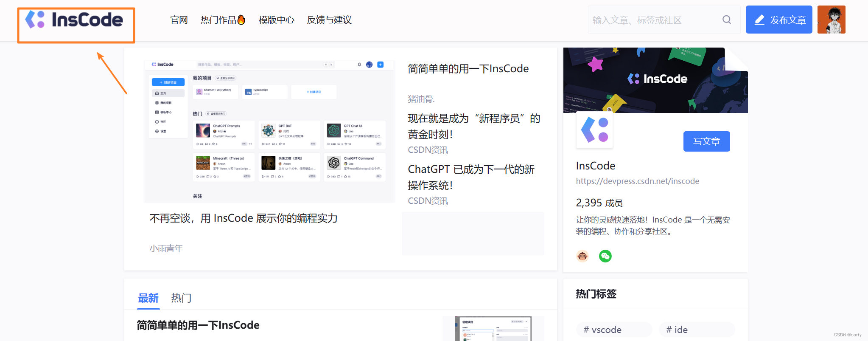Open the post preview thumbnail below tabs

click(x=493, y=328)
